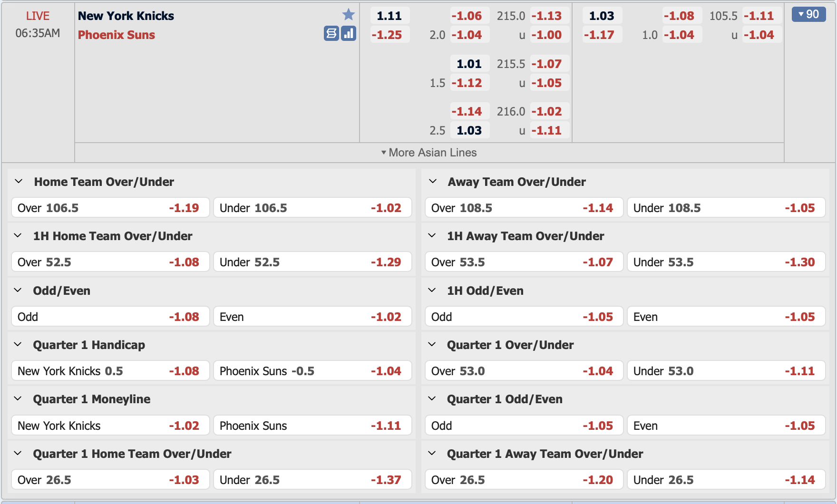Open Phoenix Suns team name
This screenshot has width=837, height=504.
pyautogui.click(x=117, y=35)
